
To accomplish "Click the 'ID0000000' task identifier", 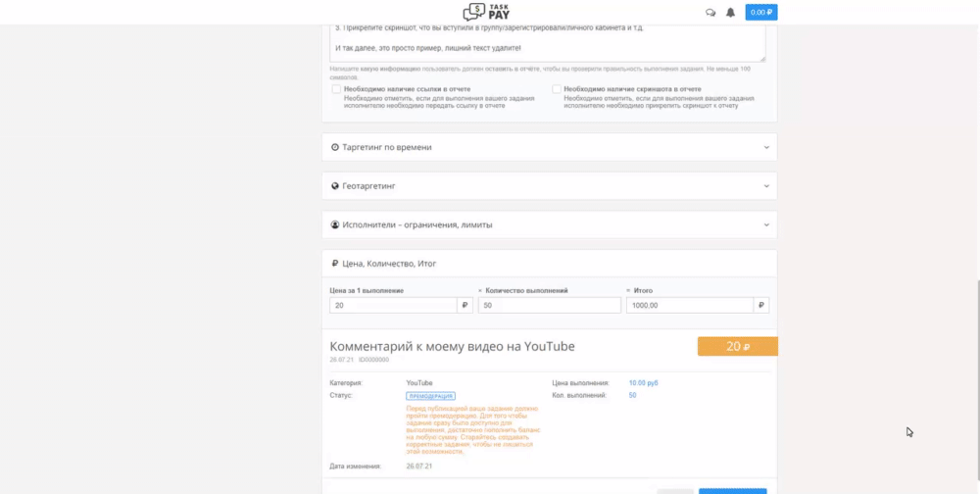I will 373,360.
